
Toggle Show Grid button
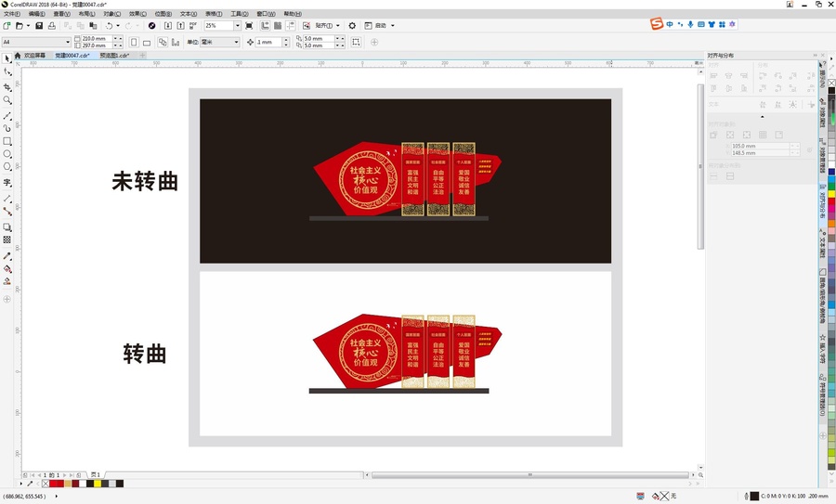(278, 26)
